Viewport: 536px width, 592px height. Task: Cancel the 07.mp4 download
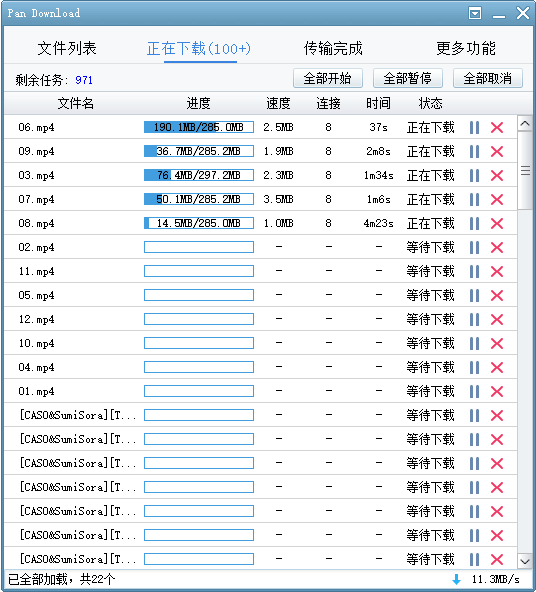coord(497,199)
